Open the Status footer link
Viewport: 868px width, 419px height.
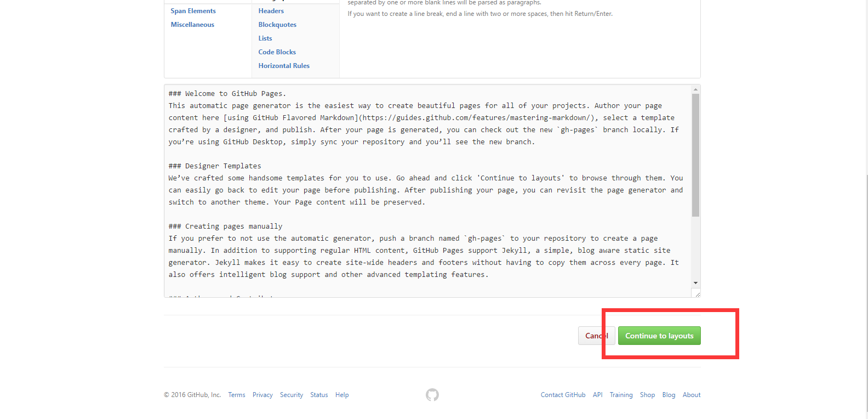click(x=319, y=395)
